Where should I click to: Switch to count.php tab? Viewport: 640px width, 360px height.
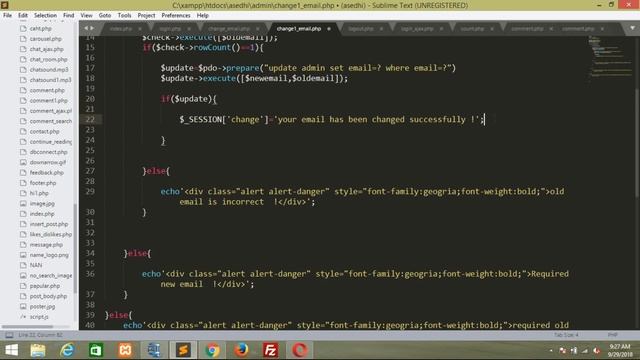(472, 29)
